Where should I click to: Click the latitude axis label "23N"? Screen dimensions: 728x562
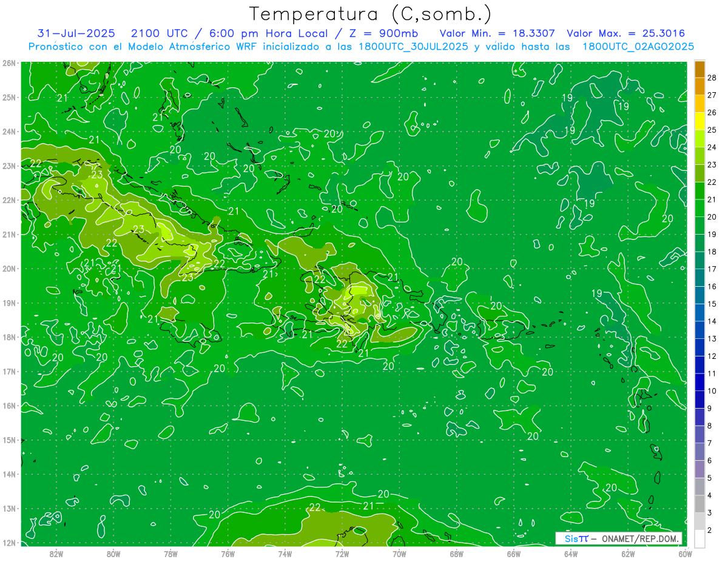[x=9, y=166]
